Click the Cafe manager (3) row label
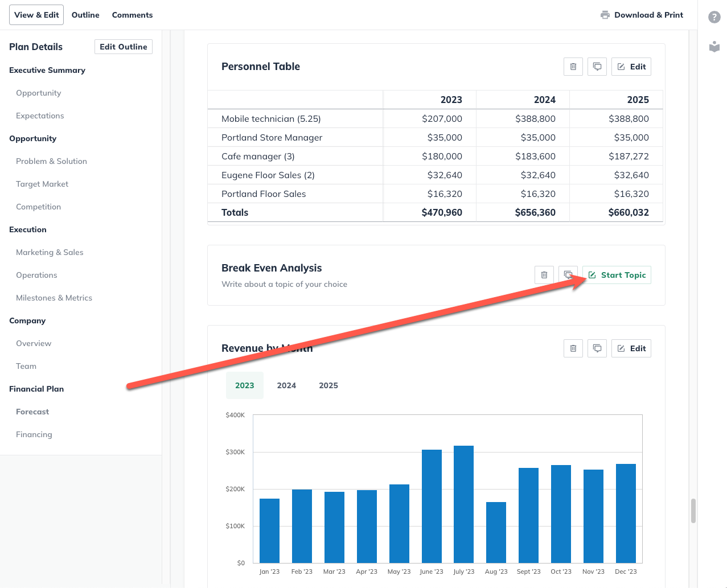The height and width of the screenshot is (588, 727). tap(258, 156)
